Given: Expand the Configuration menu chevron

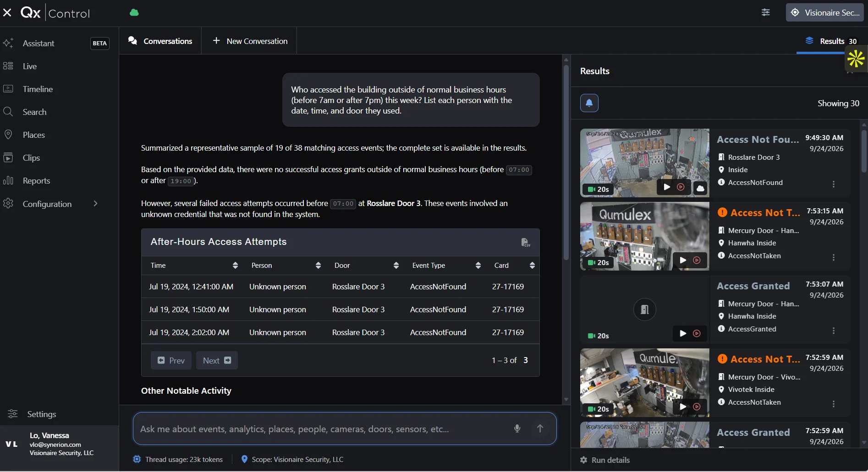Looking at the screenshot, I should [95, 203].
